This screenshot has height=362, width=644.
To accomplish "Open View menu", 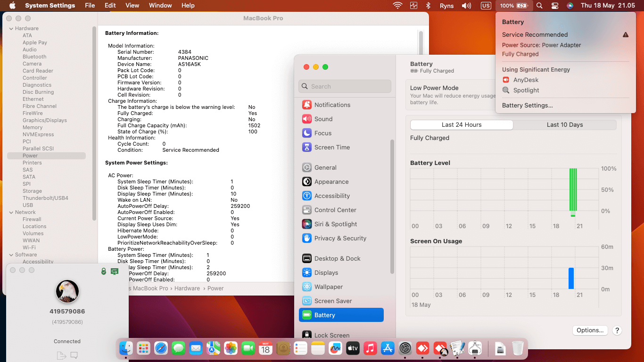I will pos(132,6).
